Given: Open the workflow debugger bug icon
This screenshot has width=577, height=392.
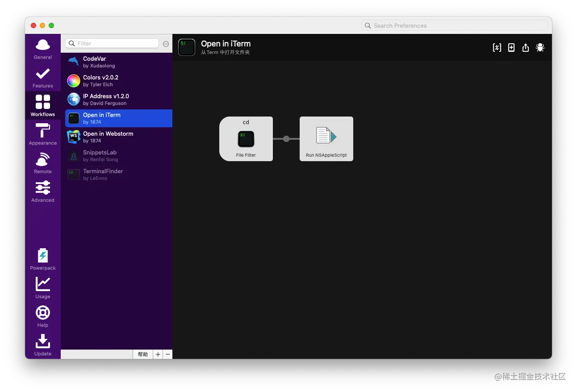Looking at the screenshot, I should (540, 47).
